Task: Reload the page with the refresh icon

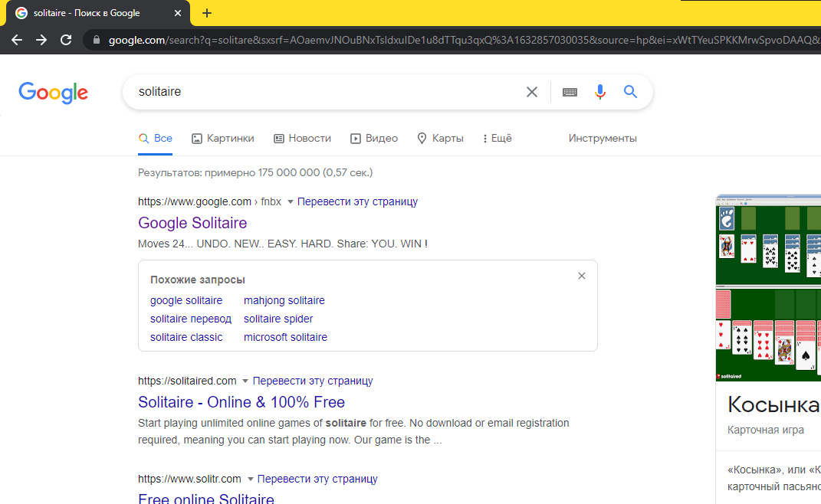Action: click(66, 40)
